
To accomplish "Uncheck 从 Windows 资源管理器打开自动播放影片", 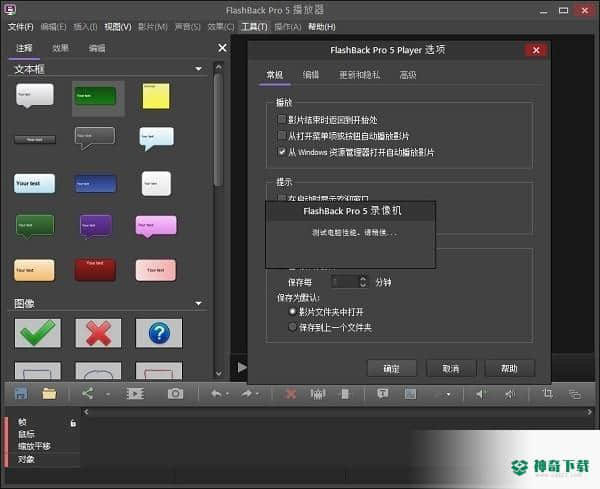I will click(282, 152).
